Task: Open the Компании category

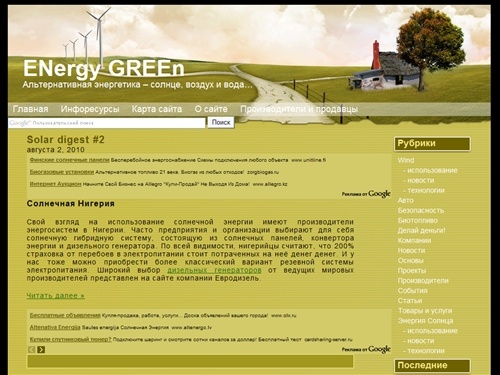Action: (x=414, y=240)
